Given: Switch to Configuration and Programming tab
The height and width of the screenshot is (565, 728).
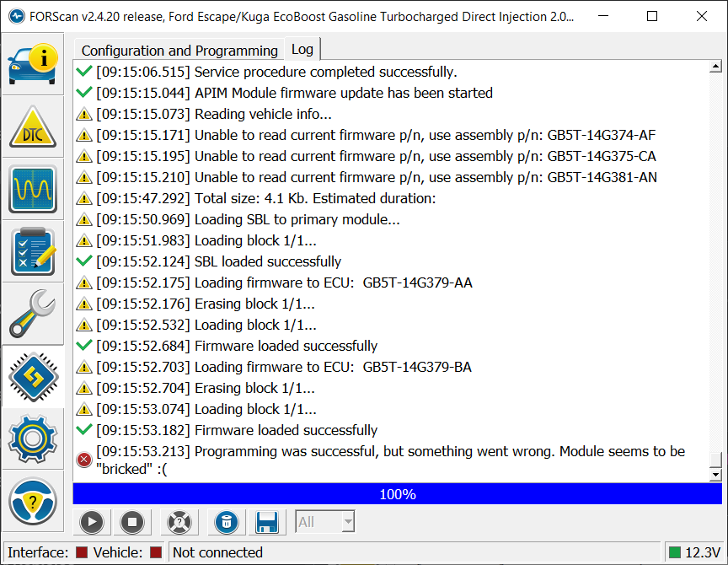Looking at the screenshot, I should coord(179,51).
